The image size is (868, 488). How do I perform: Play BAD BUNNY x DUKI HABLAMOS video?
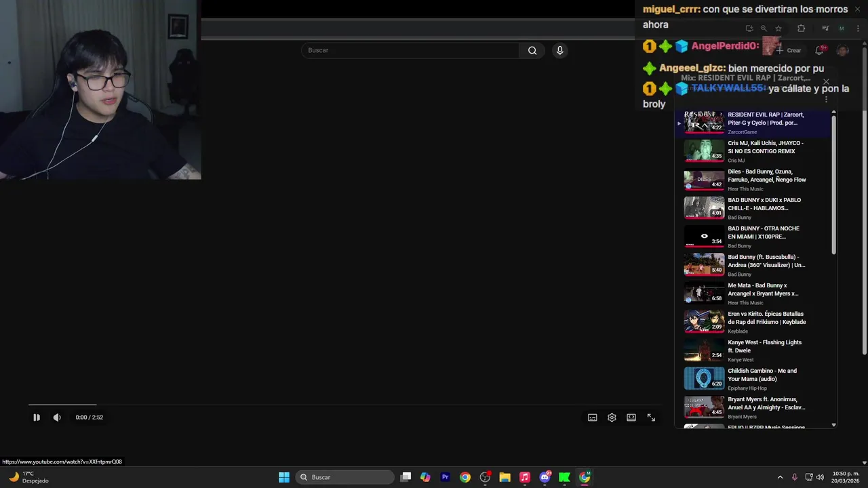click(x=753, y=209)
